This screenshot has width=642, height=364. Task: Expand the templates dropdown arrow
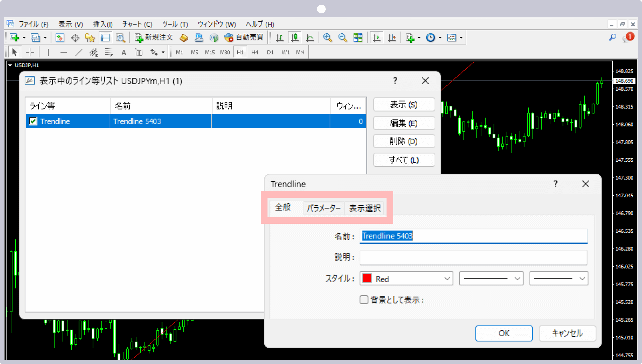tap(461, 38)
